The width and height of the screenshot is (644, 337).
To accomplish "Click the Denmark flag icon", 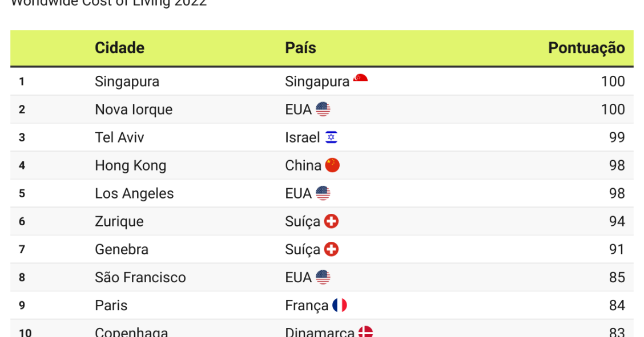I will tap(365, 332).
